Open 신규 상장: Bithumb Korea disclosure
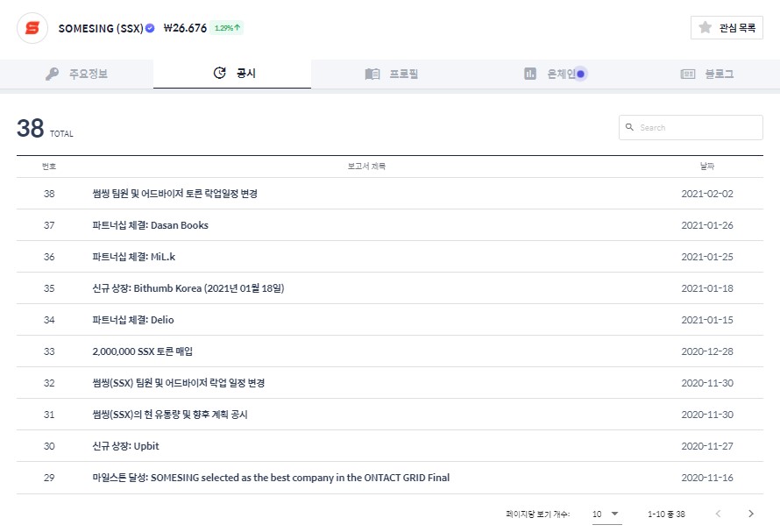Viewport: 780px width, 532px height. pos(188,288)
